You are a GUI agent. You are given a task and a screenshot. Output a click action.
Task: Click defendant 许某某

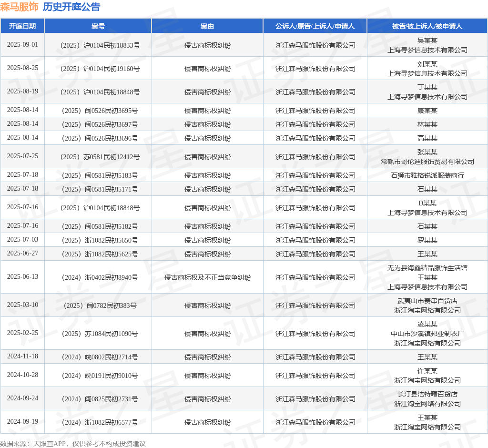pyautogui.click(x=427, y=371)
